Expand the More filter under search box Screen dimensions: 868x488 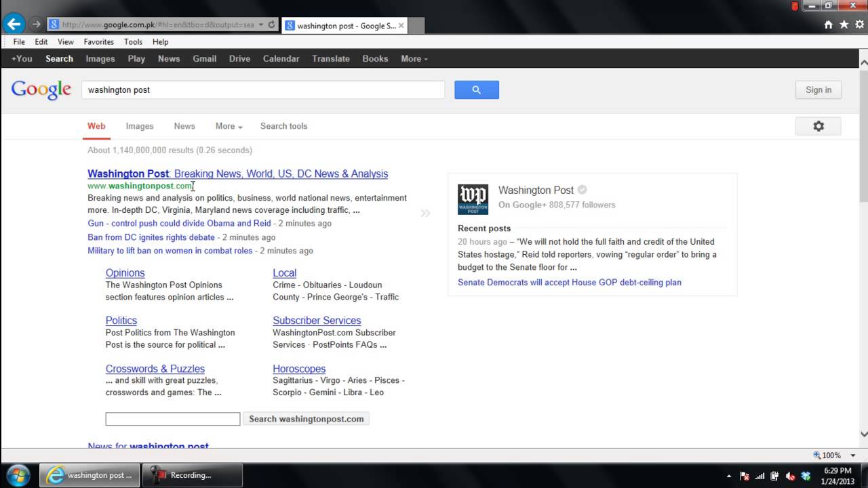[x=229, y=126]
